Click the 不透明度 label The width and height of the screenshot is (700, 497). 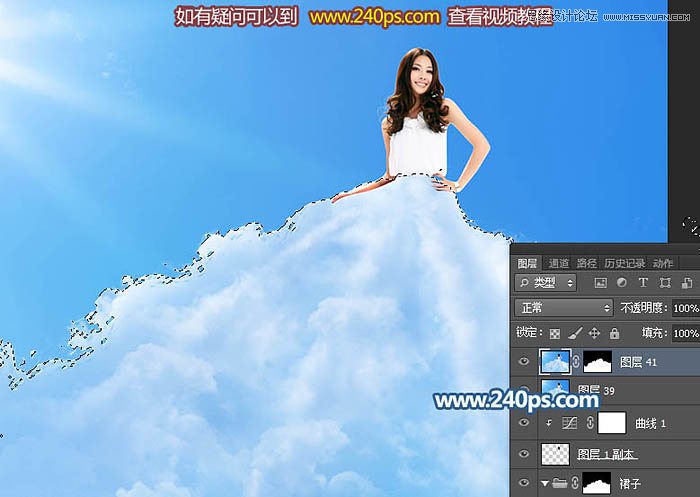click(643, 308)
